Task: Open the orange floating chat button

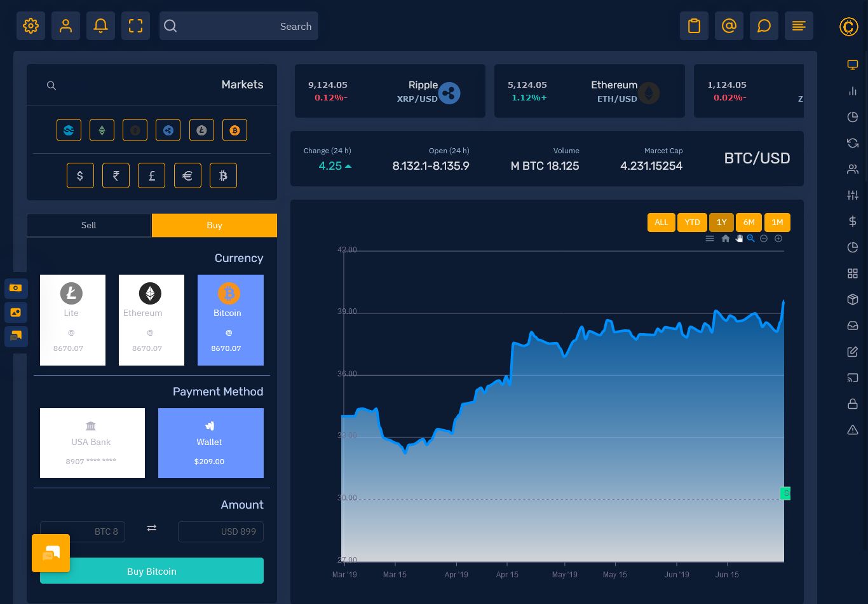Action: pyautogui.click(x=51, y=553)
